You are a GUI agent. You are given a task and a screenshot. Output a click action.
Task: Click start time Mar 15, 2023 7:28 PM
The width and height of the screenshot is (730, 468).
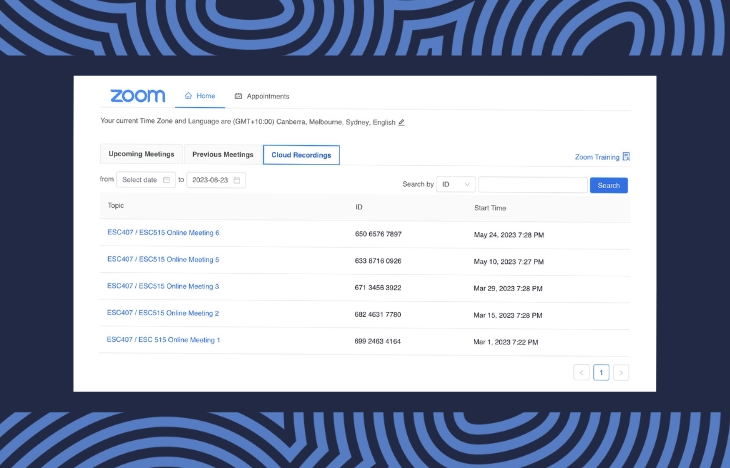pos(508,316)
